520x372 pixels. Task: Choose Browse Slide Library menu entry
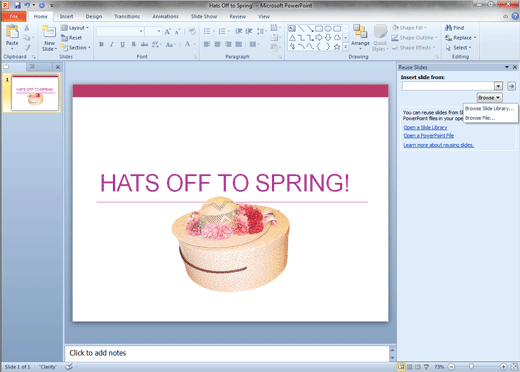(x=489, y=108)
